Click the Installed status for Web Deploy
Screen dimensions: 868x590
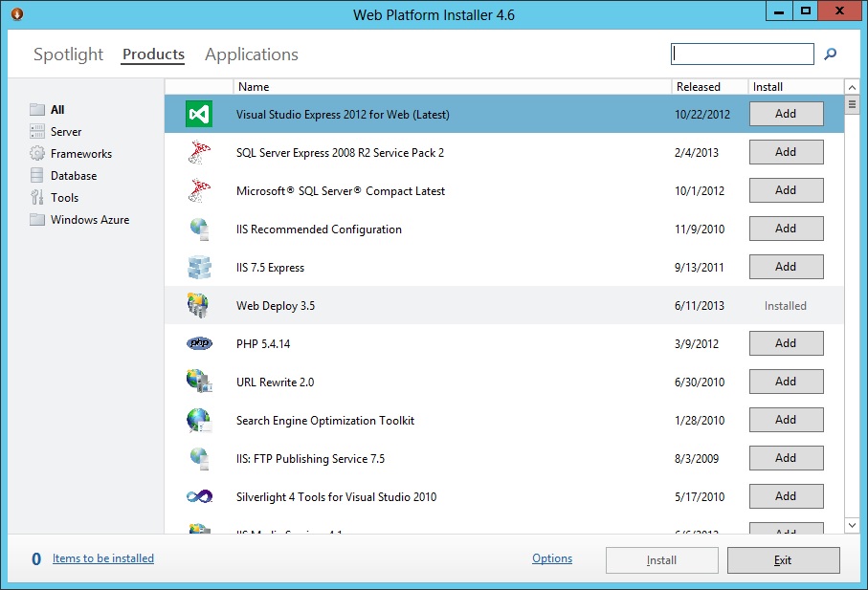click(785, 306)
